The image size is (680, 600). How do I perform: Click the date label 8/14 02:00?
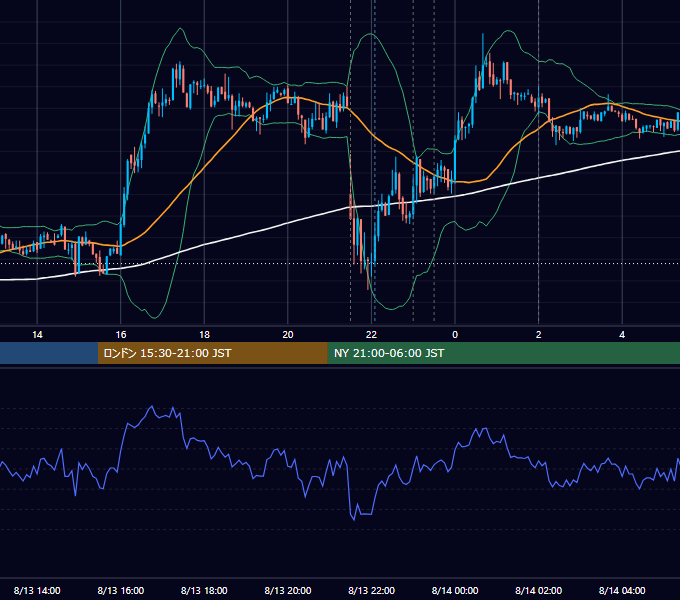coord(539,590)
